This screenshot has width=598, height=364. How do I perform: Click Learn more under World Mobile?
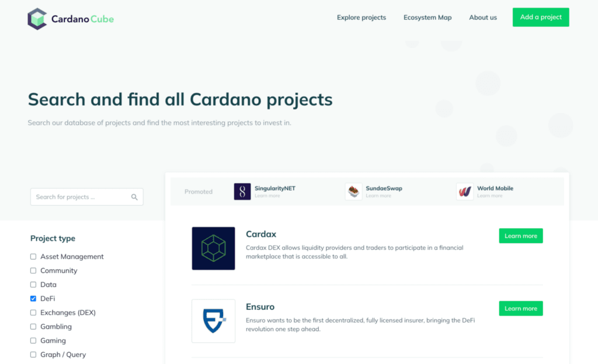coord(490,195)
